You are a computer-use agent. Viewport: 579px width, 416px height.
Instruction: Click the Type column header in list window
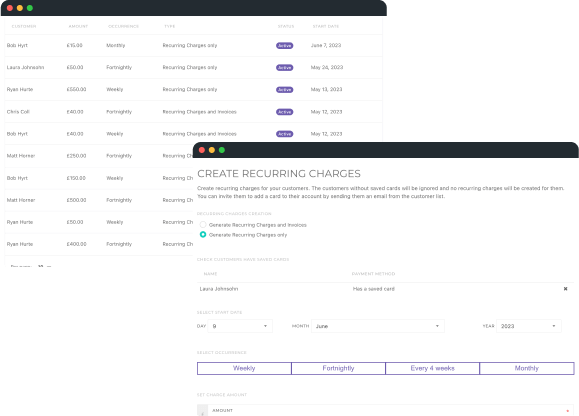tap(169, 26)
